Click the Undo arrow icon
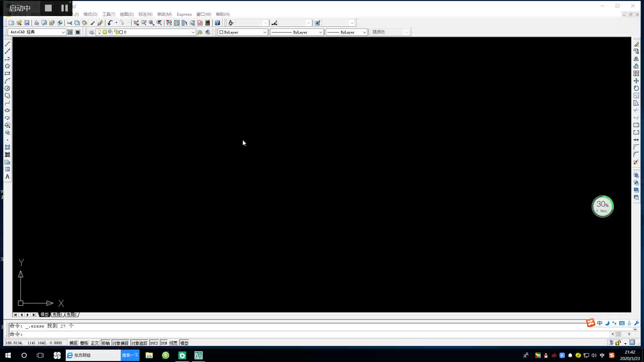The height and width of the screenshot is (362, 644). [110, 23]
